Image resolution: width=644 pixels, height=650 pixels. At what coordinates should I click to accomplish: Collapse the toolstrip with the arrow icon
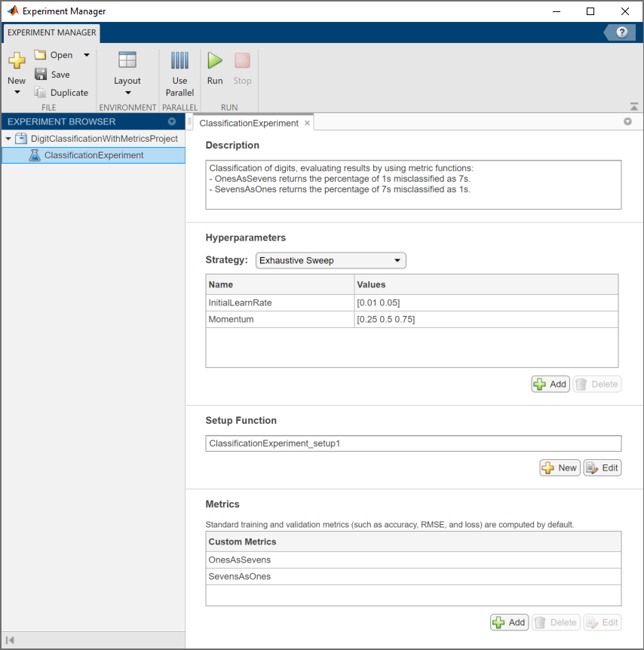click(x=634, y=106)
